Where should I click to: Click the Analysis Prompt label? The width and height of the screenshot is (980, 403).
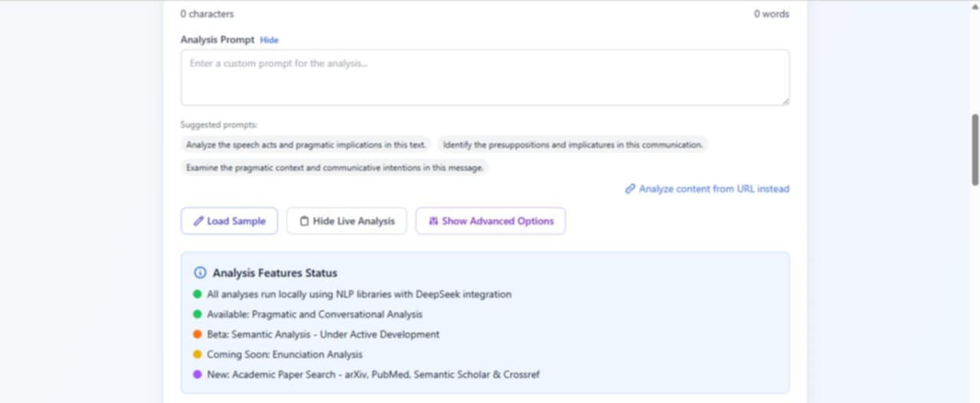point(217,40)
